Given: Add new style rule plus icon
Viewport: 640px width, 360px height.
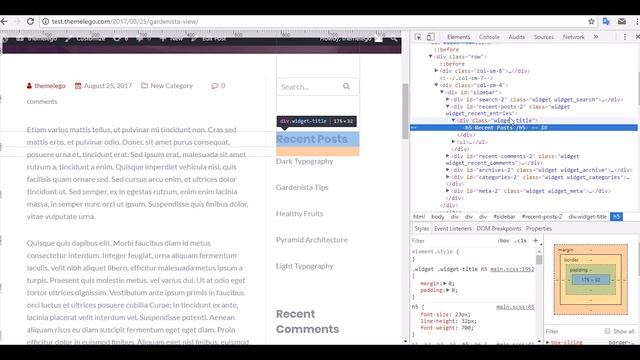Looking at the screenshot, I should 536,240.
